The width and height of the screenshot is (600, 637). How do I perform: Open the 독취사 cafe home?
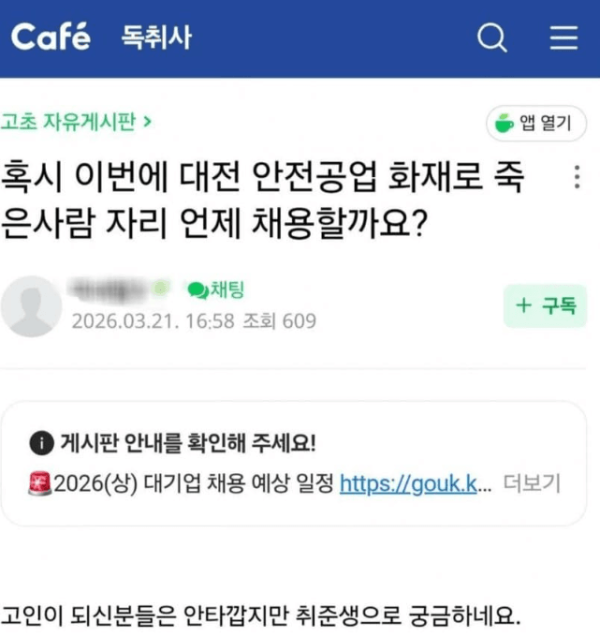tap(156, 39)
